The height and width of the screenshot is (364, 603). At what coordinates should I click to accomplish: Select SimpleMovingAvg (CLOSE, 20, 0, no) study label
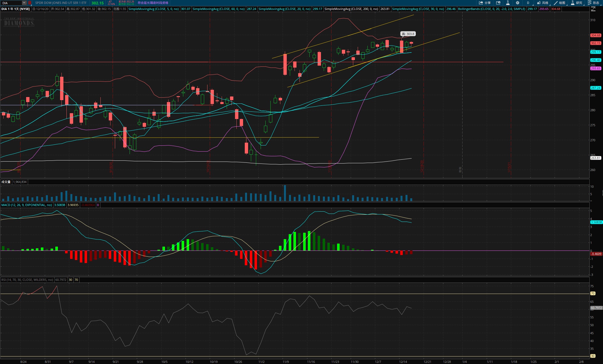285,9
